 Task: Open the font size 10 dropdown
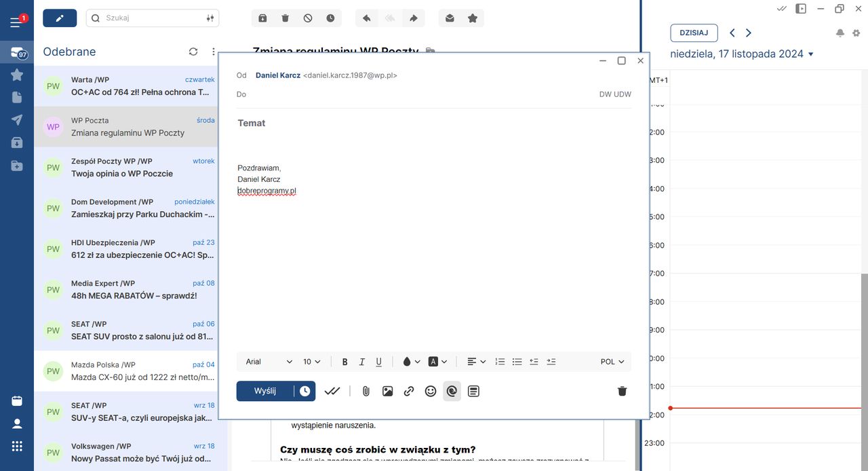pos(312,362)
